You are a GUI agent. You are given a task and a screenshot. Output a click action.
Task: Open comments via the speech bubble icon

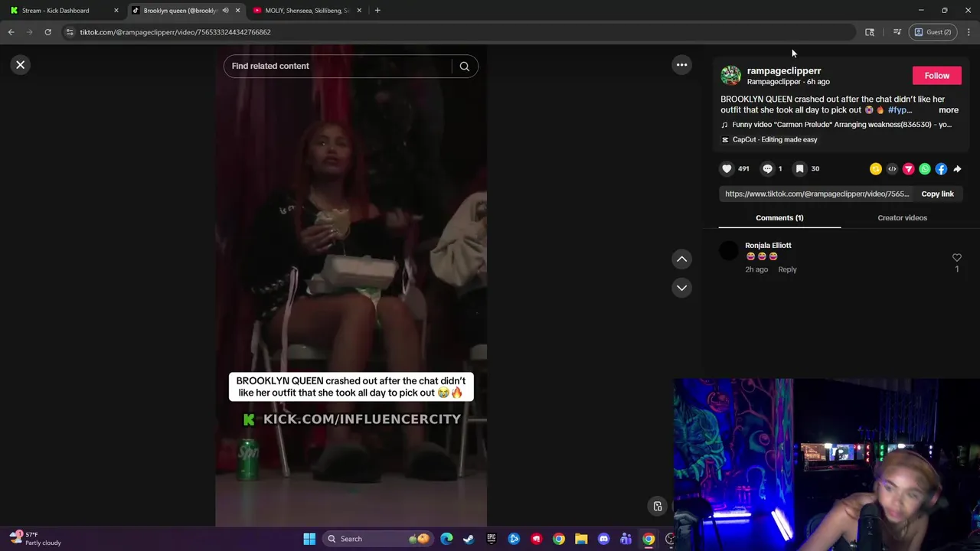[x=767, y=168]
